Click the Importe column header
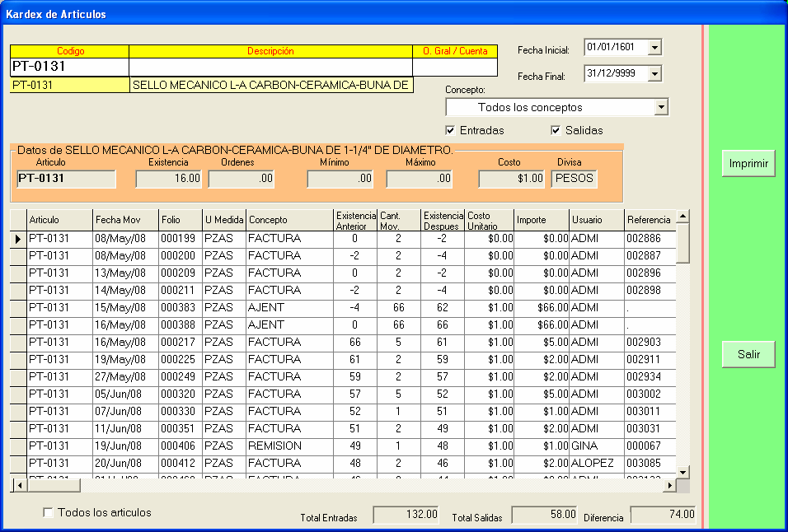 [x=540, y=220]
